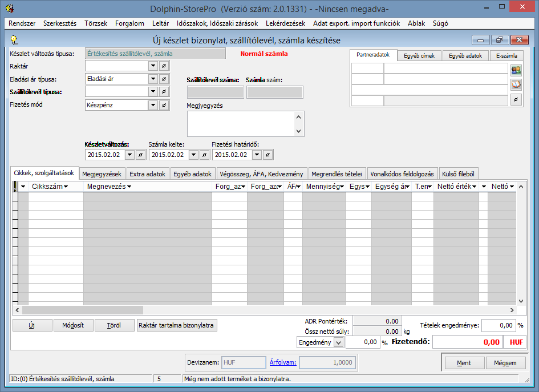The width and height of the screenshot is (539, 392).
Task: Clear the Készletváltozás date with ø button
Action: pyautogui.click(x=141, y=155)
